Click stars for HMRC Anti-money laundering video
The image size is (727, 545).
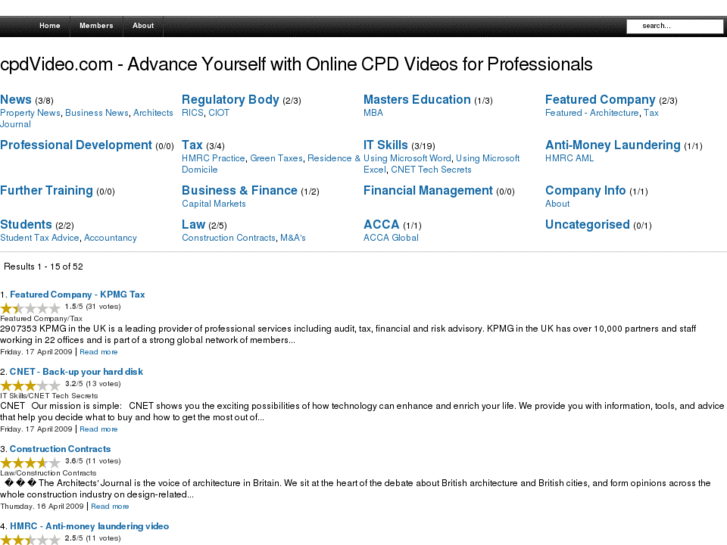(30, 539)
